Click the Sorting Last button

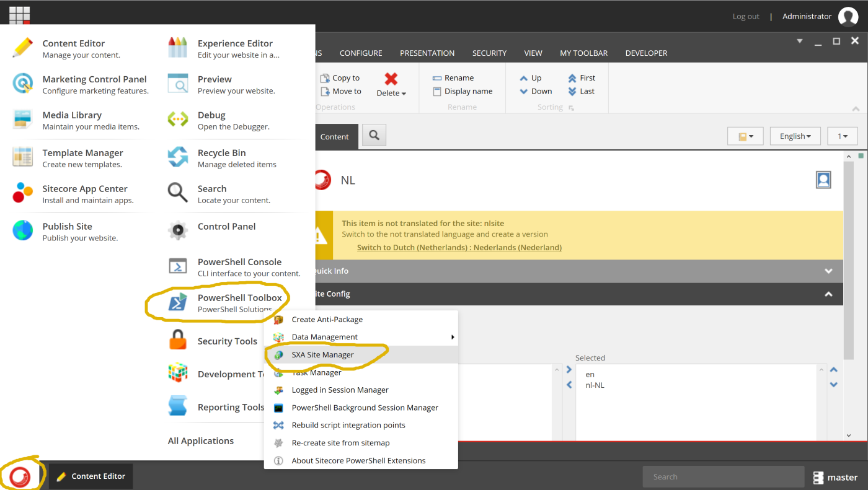(x=582, y=92)
